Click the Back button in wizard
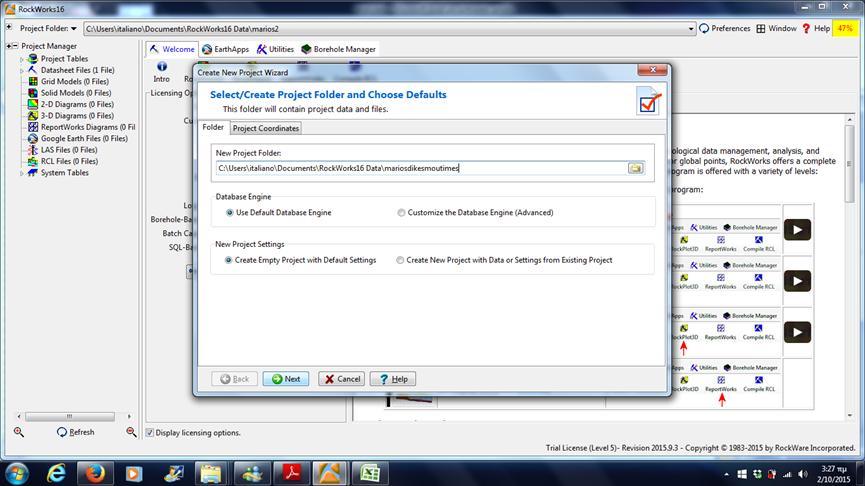This screenshot has width=865, height=486. click(234, 379)
